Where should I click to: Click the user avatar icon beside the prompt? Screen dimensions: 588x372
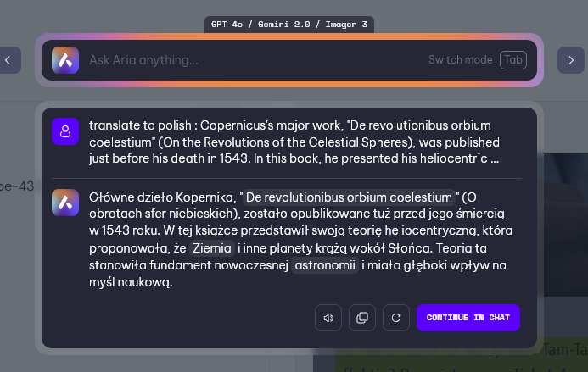(65, 132)
